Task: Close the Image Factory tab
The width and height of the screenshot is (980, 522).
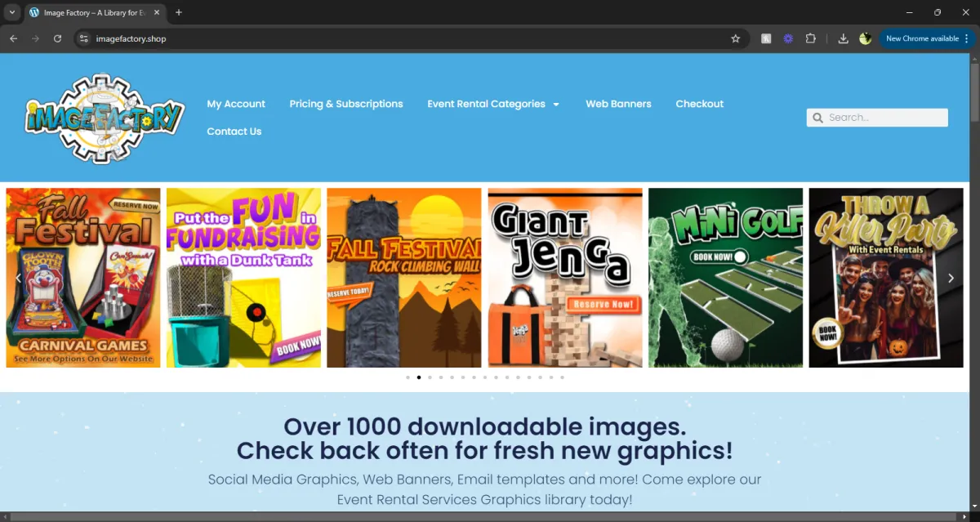Action: click(157, 12)
